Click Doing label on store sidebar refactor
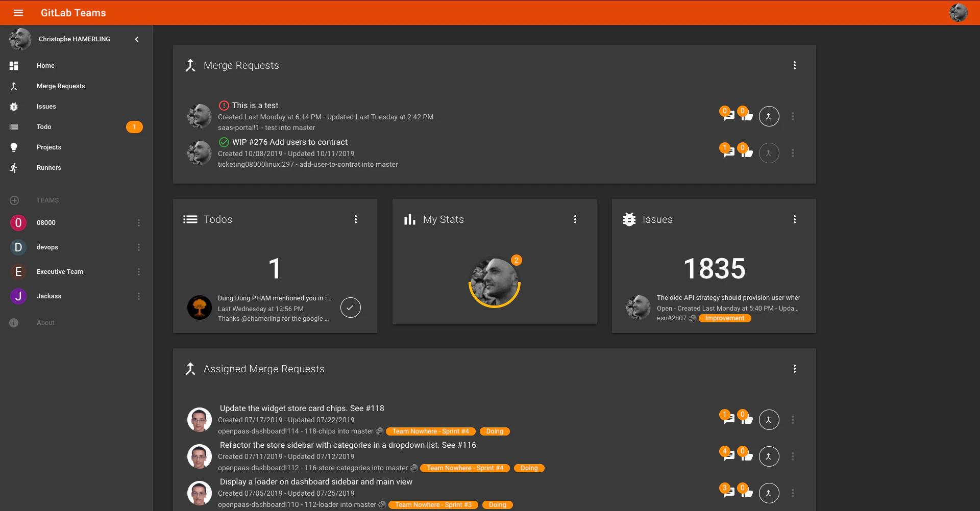 (x=529, y=468)
